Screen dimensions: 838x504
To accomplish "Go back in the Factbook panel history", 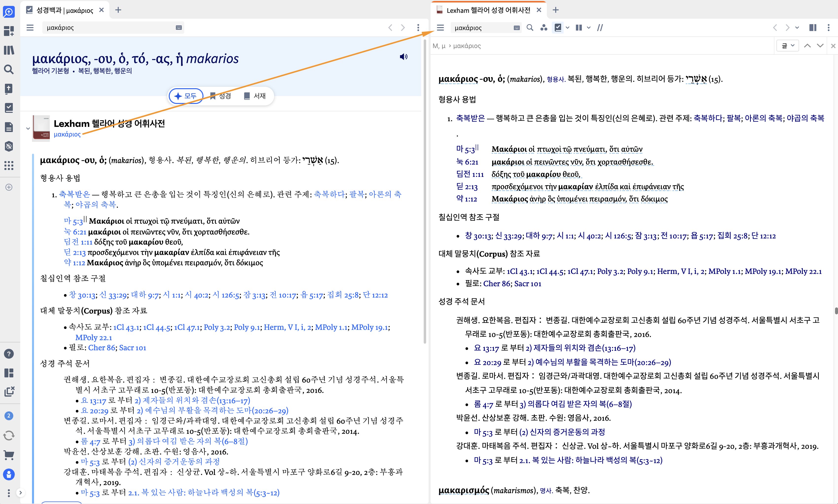I will [x=390, y=28].
